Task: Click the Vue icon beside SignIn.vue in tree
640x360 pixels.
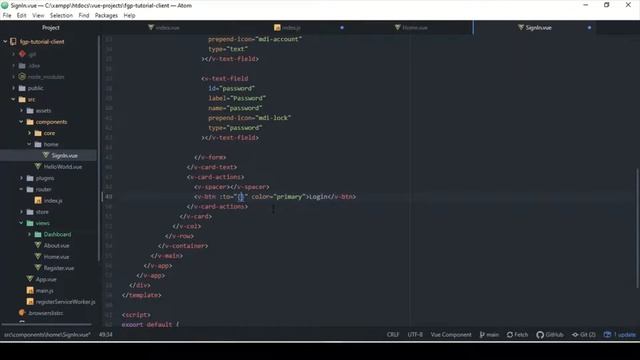Action: 46,155
